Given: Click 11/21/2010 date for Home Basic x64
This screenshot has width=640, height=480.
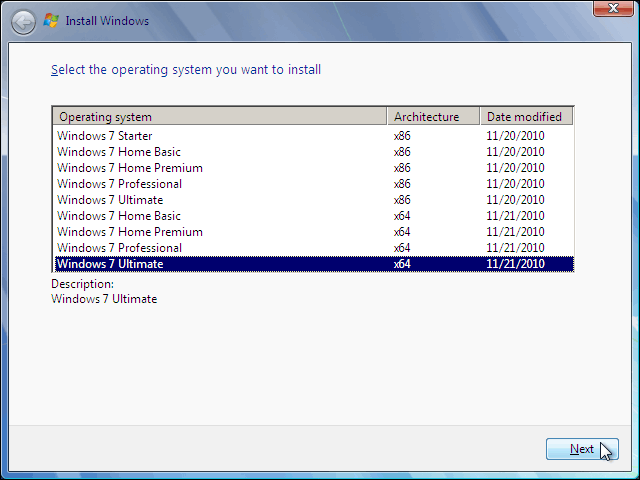Looking at the screenshot, I should [515, 216].
